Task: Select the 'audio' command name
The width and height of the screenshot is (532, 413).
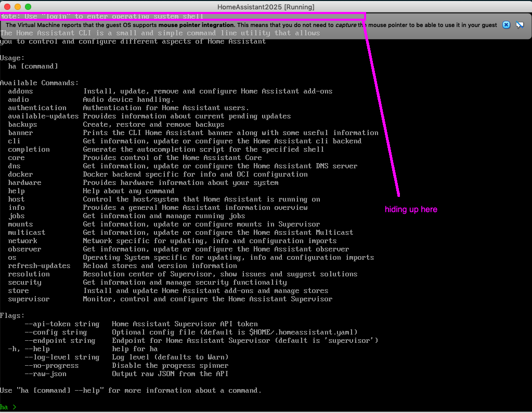Action: (18, 99)
